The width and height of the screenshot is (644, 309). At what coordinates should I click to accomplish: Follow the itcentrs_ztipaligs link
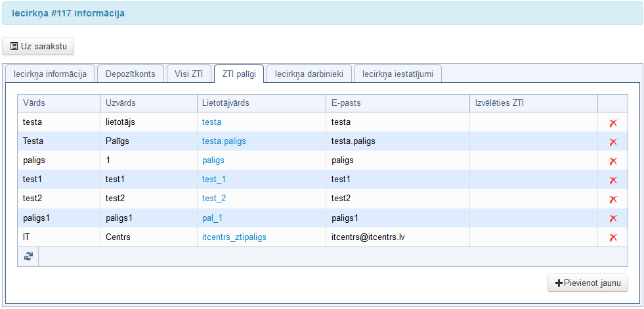[234, 237]
